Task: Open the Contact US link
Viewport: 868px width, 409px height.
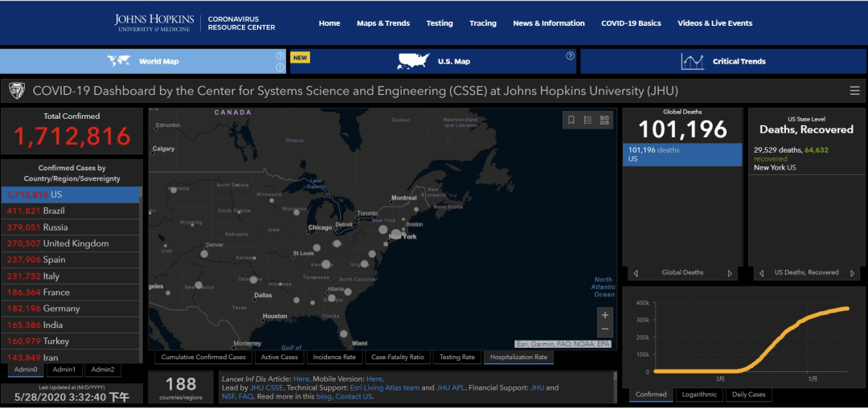Action: (x=354, y=397)
